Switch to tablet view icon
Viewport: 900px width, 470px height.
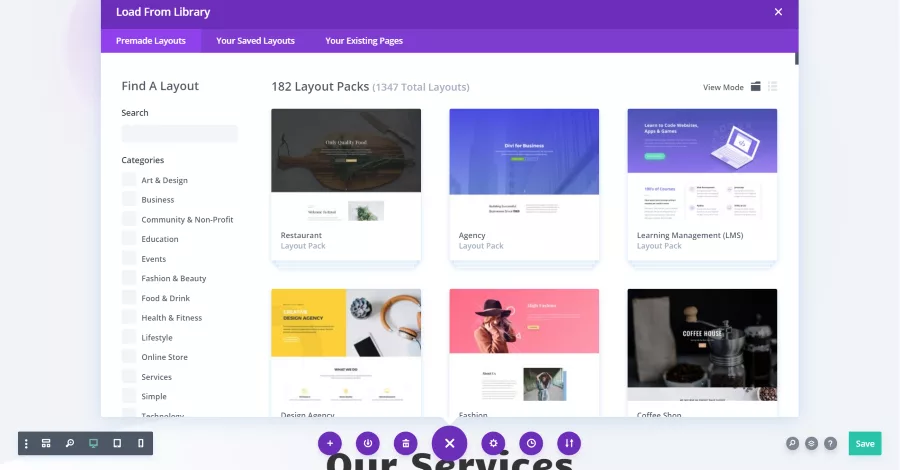[117, 444]
